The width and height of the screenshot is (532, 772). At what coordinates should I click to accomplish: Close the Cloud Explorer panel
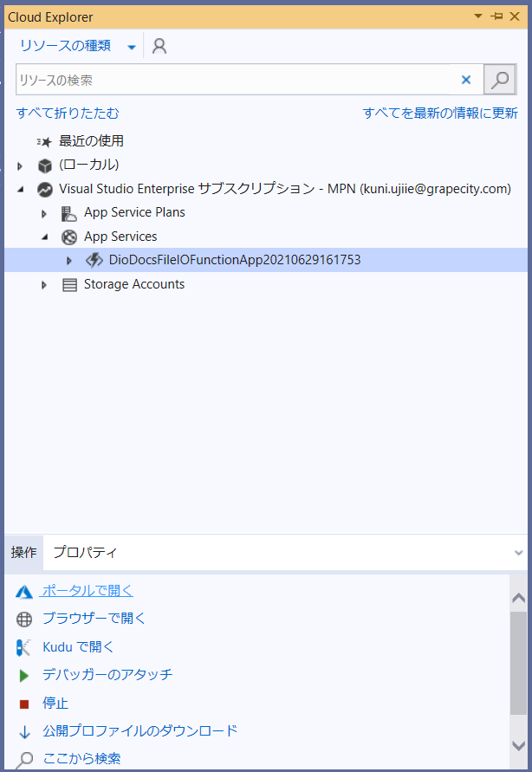[x=515, y=16]
